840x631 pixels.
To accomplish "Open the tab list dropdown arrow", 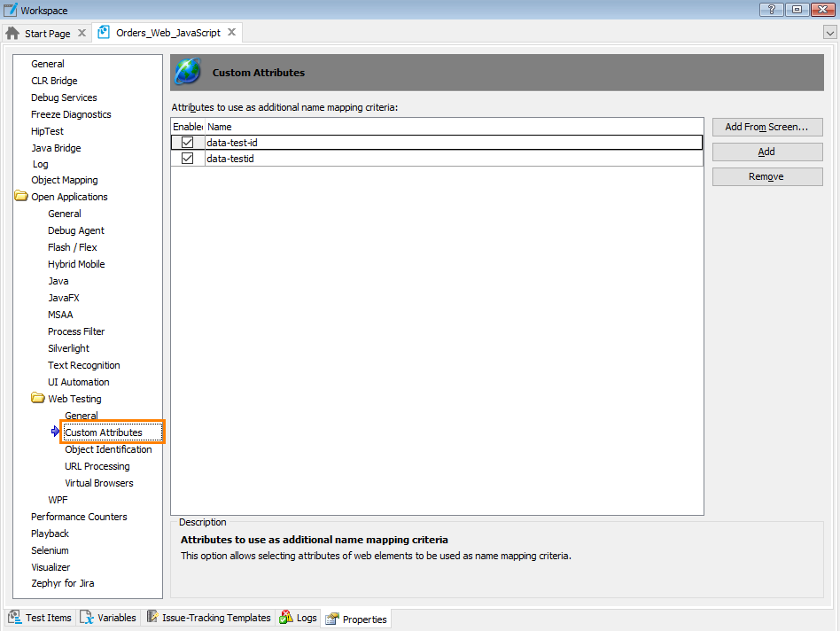I will (831, 31).
